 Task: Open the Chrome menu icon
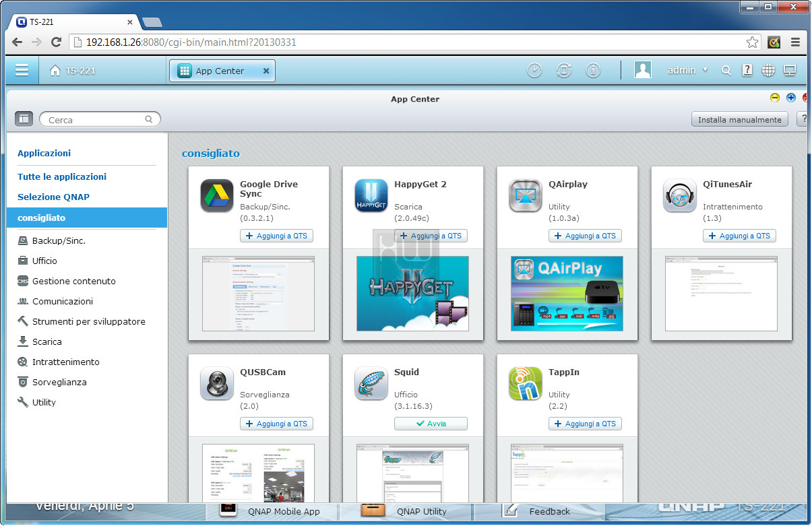795,42
